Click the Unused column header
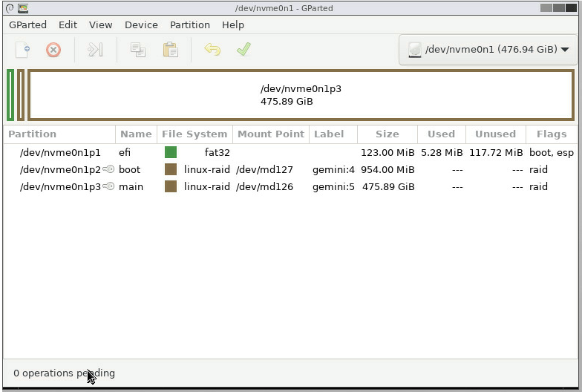582x392 pixels. pos(496,134)
